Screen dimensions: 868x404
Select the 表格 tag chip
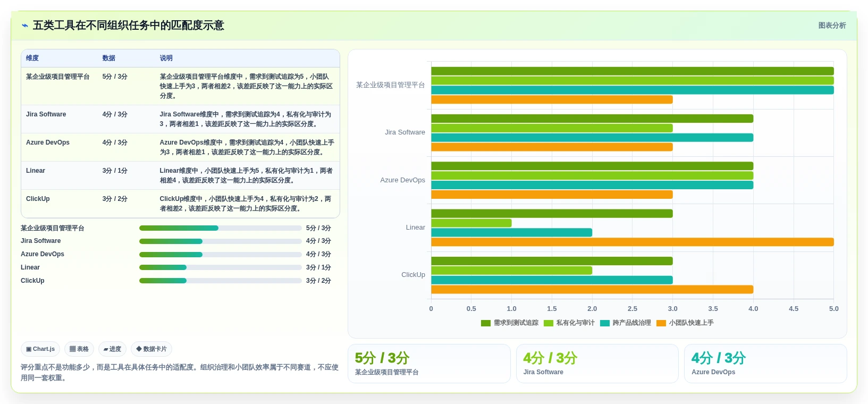click(79, 349)
